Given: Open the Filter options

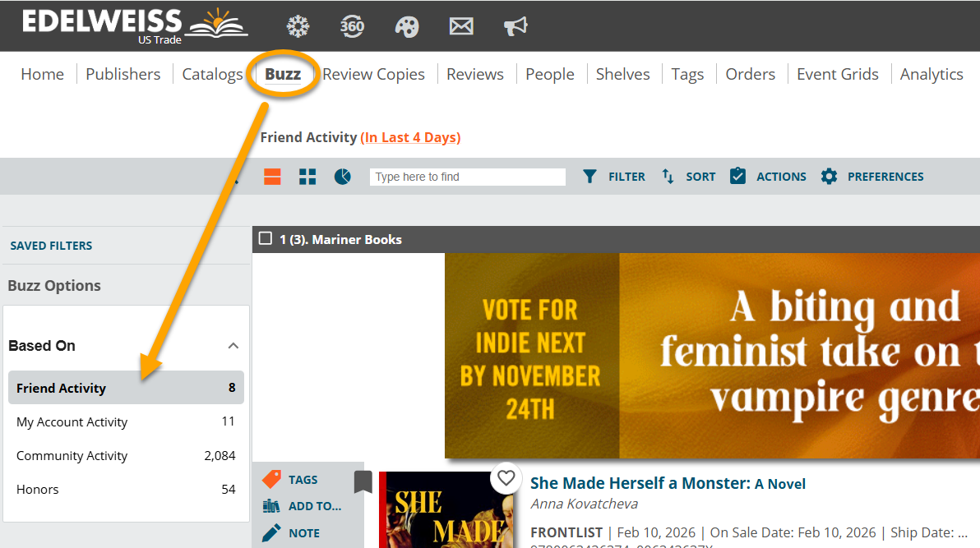Looking at the screenshot, I should point(613,177).
